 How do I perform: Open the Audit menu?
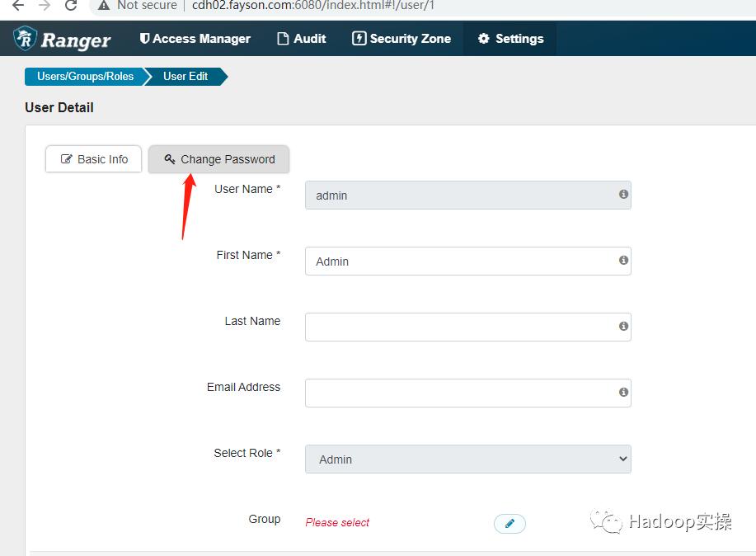[302, 39]
